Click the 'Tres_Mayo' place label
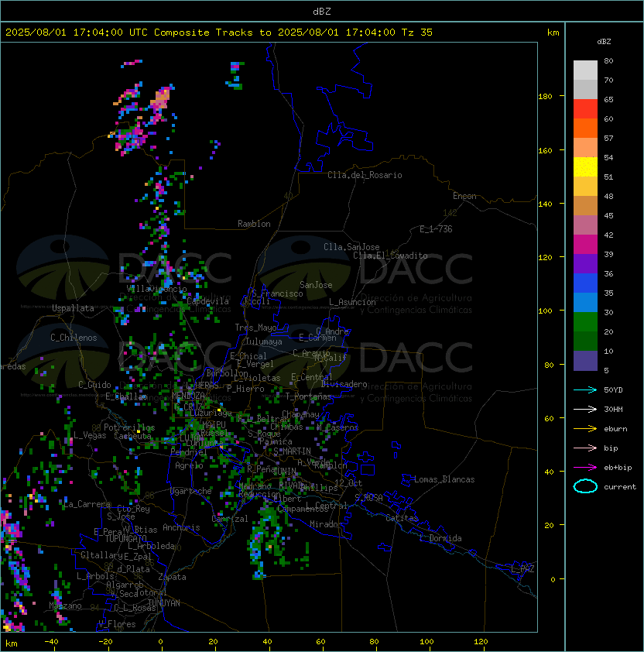 [255, 328]
